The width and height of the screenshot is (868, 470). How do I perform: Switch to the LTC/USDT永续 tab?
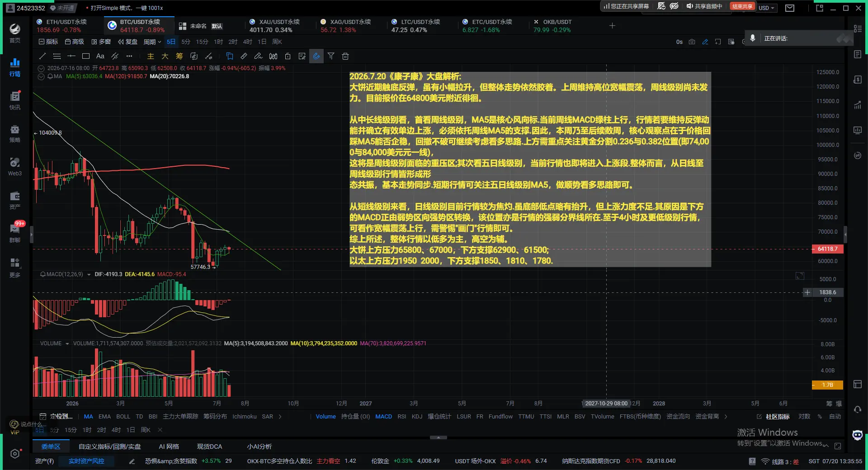coord(421,26)
